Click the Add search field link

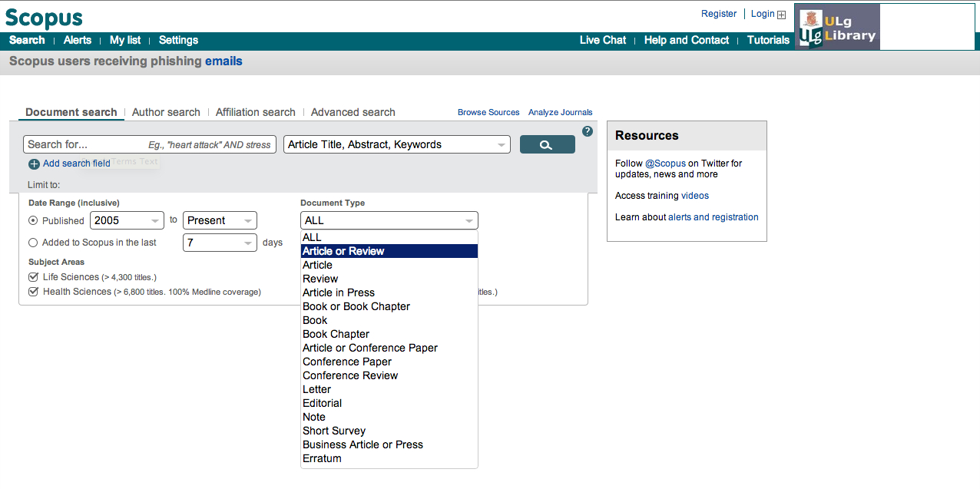[76, 164]
